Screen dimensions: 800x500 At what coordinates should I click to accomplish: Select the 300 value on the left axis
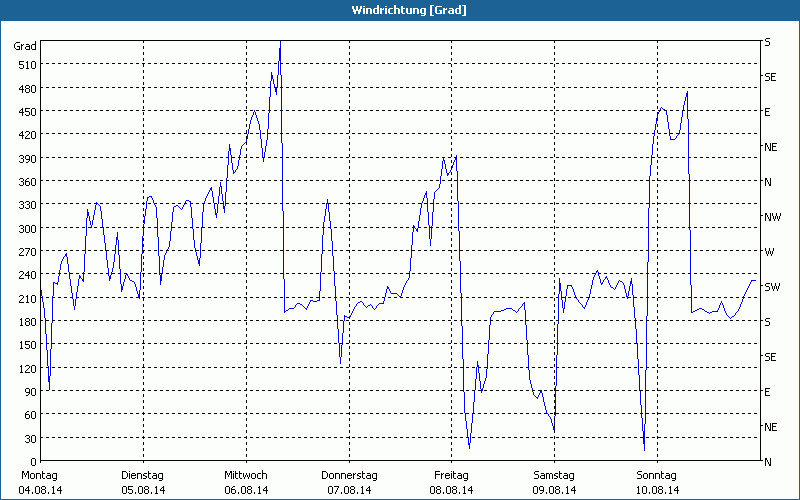(28, 228)
